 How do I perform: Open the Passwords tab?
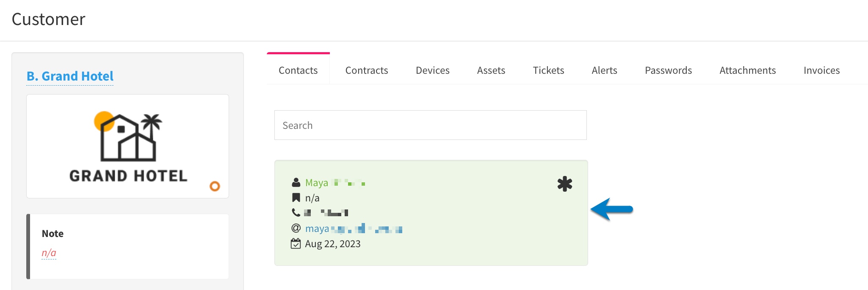point(668,70)
